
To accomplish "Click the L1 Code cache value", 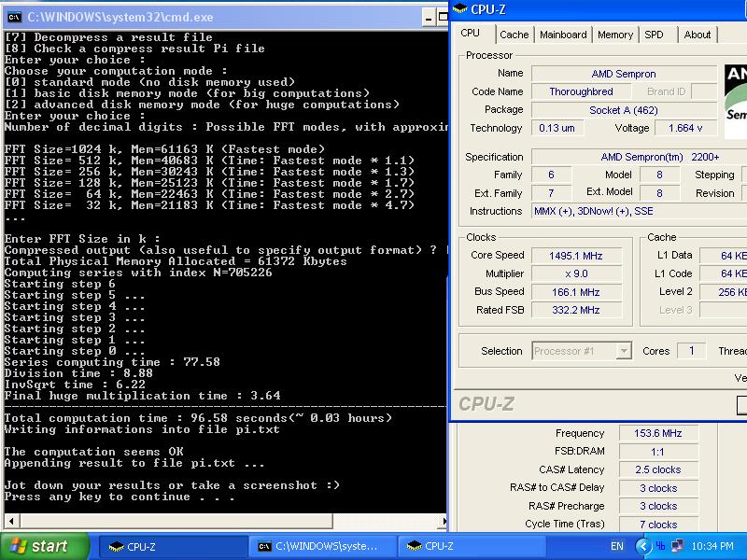I will (x=723, y=273).
